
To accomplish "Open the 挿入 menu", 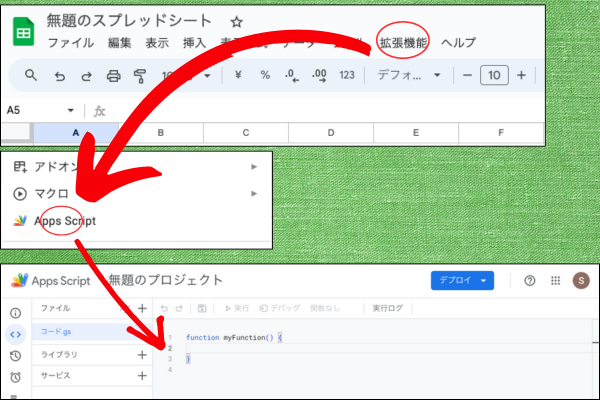I will [x=194, y=42].
